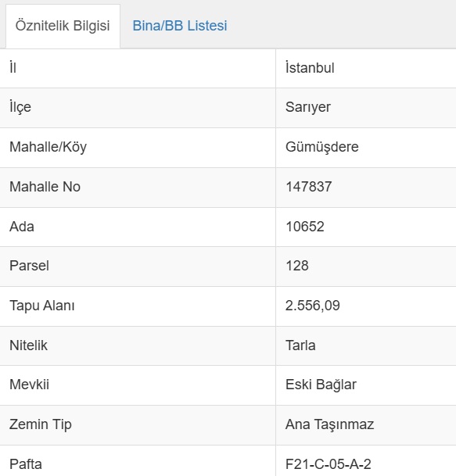Click the İl row label

(x=13, y=67)
